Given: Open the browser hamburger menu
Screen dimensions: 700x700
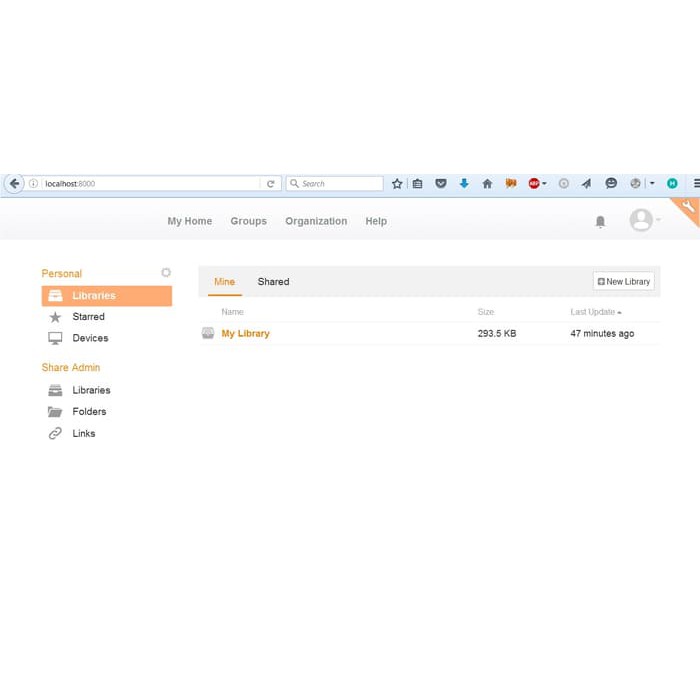Looking at the screenshot, I should (696, 183).
